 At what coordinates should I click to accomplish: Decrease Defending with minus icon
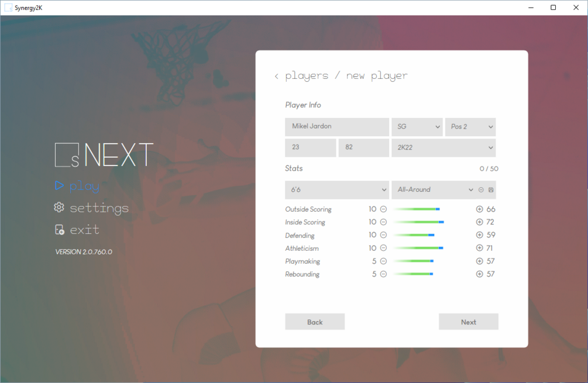383,235
